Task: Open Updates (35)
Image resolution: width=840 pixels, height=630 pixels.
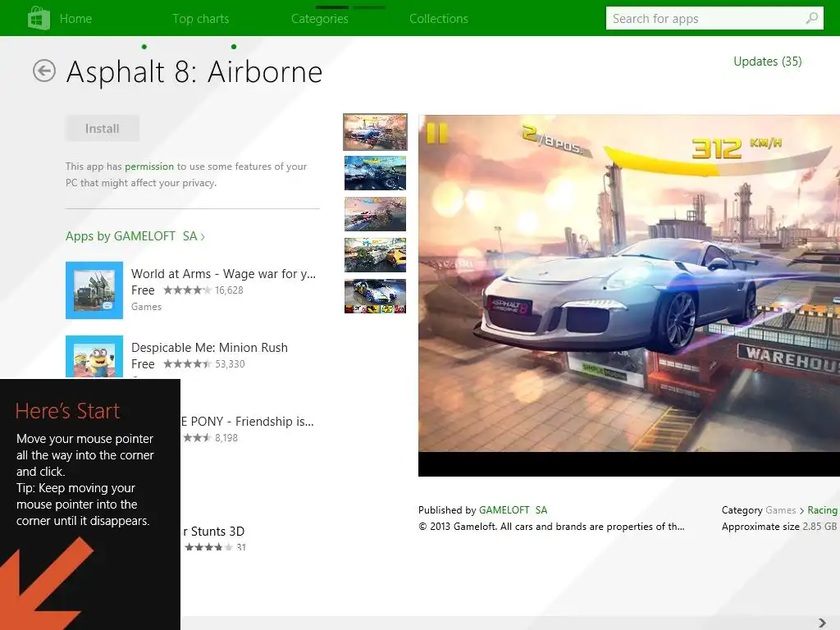Action: point(767,62)
